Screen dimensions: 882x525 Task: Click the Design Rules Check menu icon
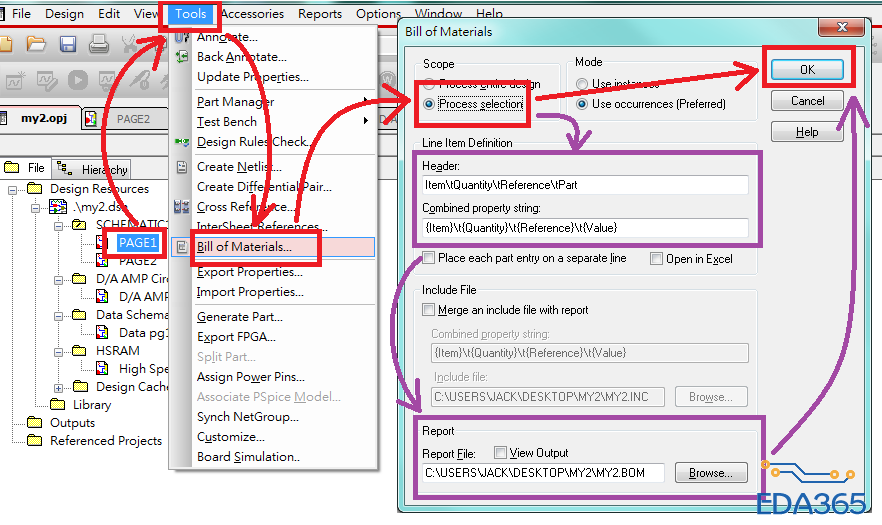click(182, 142)
